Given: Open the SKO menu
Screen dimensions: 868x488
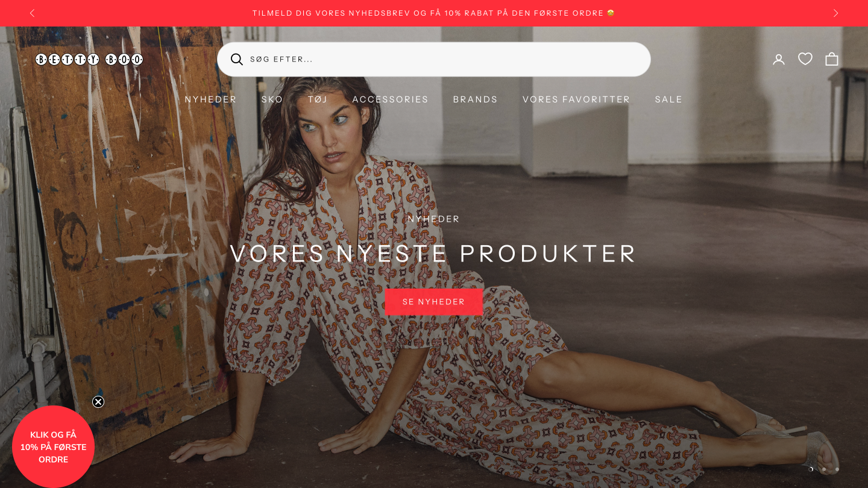Looking at the screenshot, I should 272,99.
